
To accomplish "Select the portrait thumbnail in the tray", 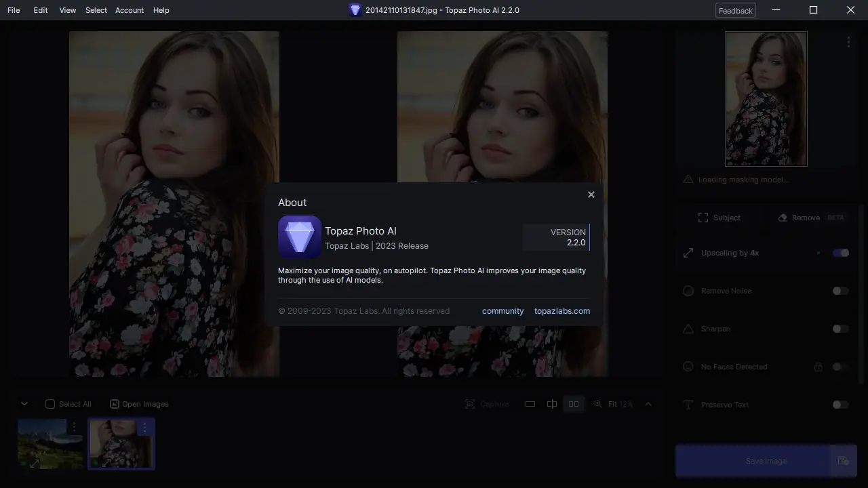I will click(121, 444).
